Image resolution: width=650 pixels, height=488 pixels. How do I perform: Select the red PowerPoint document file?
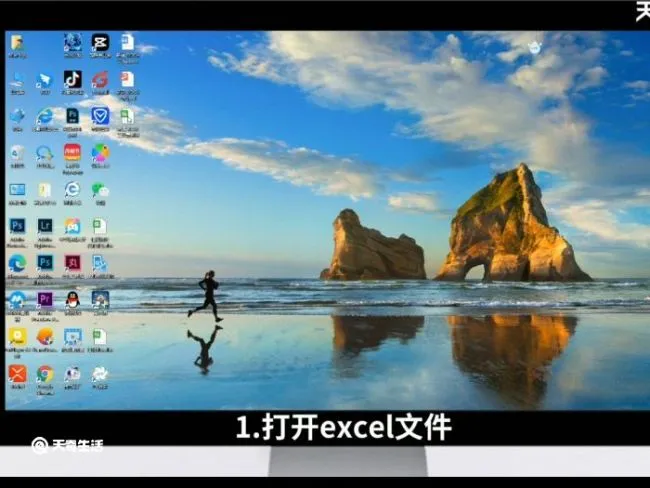pyautogui.click(x=128, y=79)
